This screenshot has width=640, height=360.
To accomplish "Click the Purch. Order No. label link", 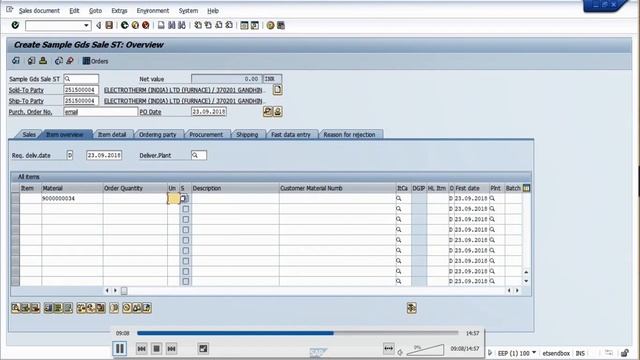I will coord(30,112).
